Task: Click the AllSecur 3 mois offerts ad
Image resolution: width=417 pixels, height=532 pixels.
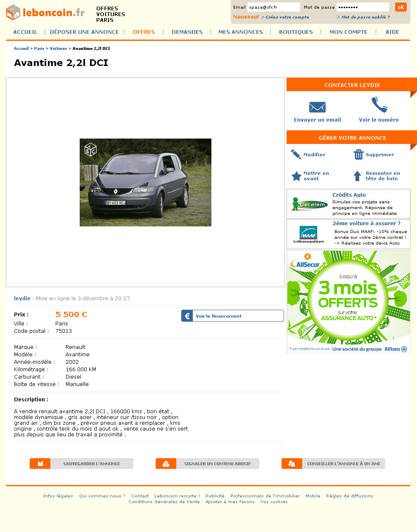Action: [348, 301]
